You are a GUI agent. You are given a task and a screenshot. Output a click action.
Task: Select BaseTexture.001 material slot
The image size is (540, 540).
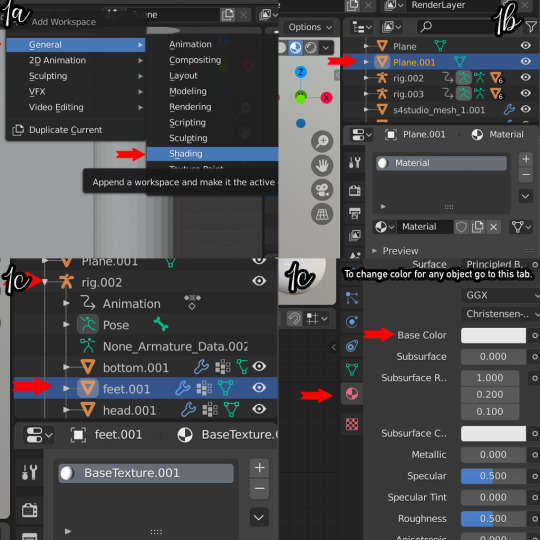[x=146, y=473]
